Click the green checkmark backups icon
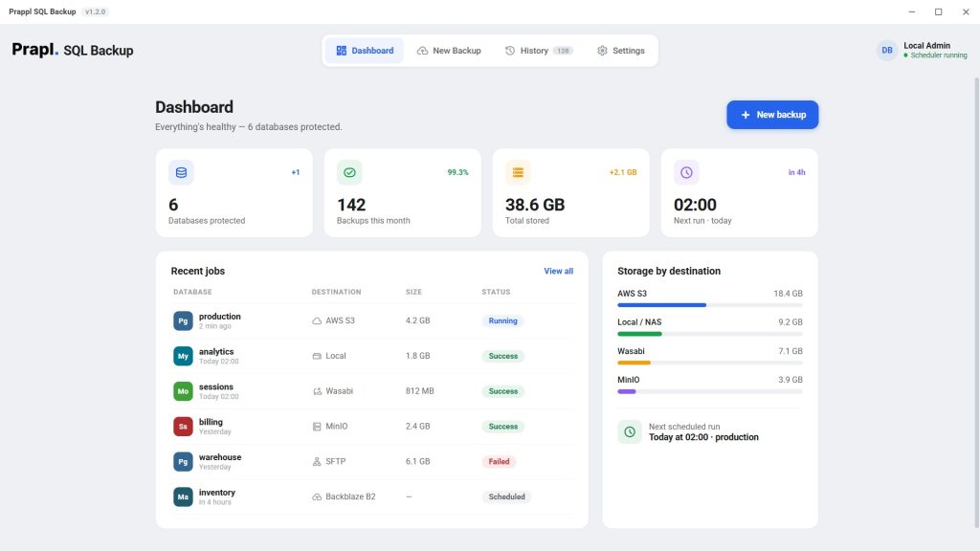Screen dimensions: 980x551 (349, 172)
